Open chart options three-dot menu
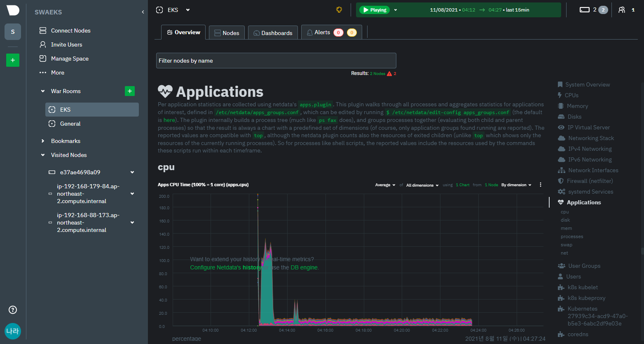Viewport: 644px width, 344px height. click(541, 185)
